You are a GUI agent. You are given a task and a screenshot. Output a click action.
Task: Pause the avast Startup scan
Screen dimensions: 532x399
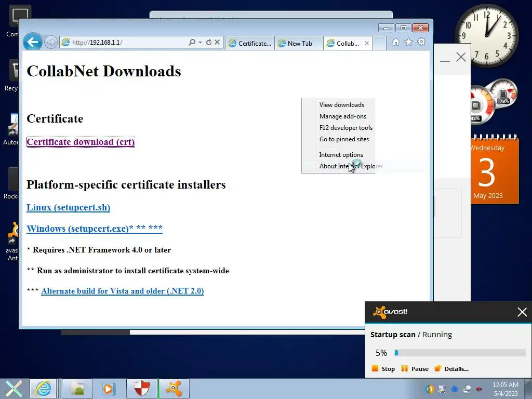(x=415, y=369)
